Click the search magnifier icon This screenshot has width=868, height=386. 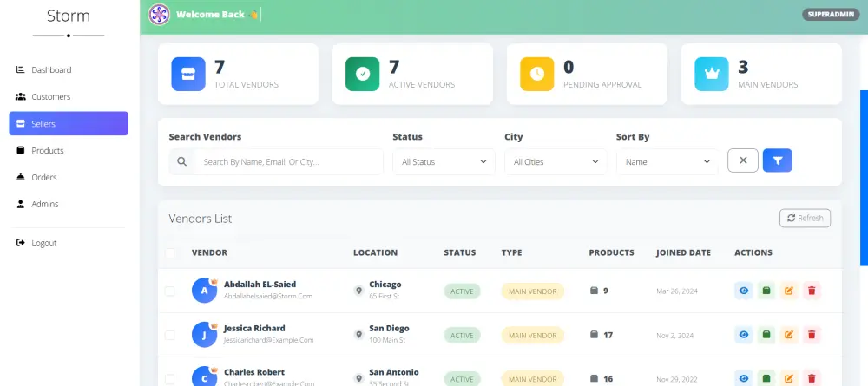pos(182,161)
